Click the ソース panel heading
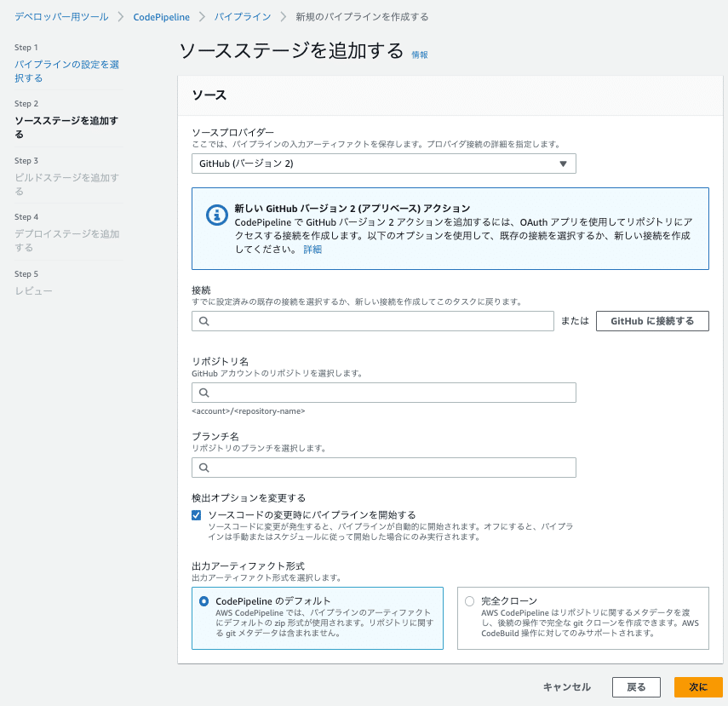Screen dimensions: 728x706 coord(209,95)
